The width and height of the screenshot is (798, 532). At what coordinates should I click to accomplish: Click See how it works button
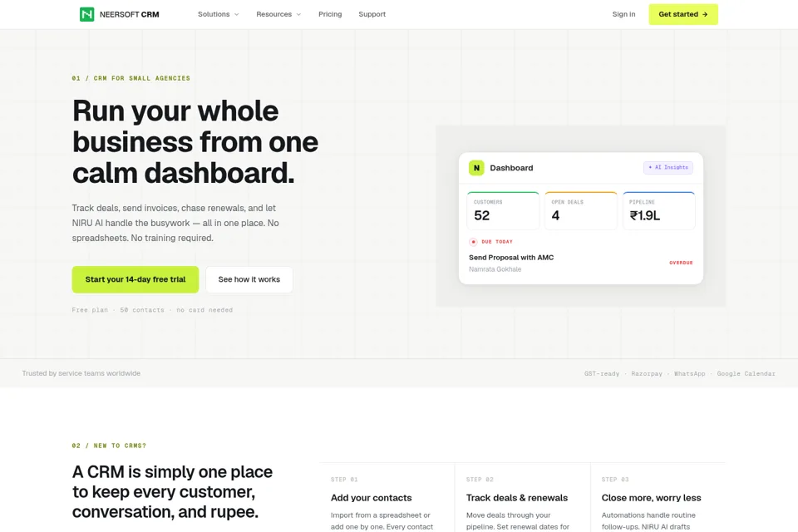[249, 279]
